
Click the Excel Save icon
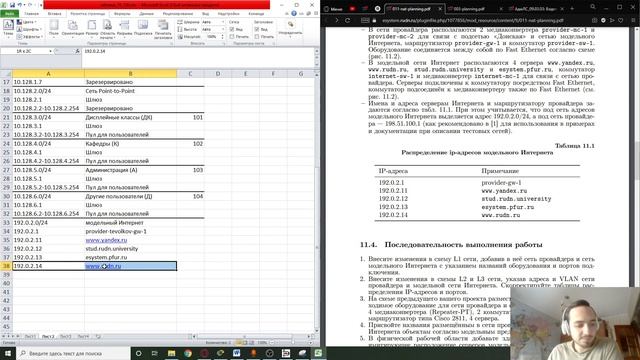coord(12,5)
